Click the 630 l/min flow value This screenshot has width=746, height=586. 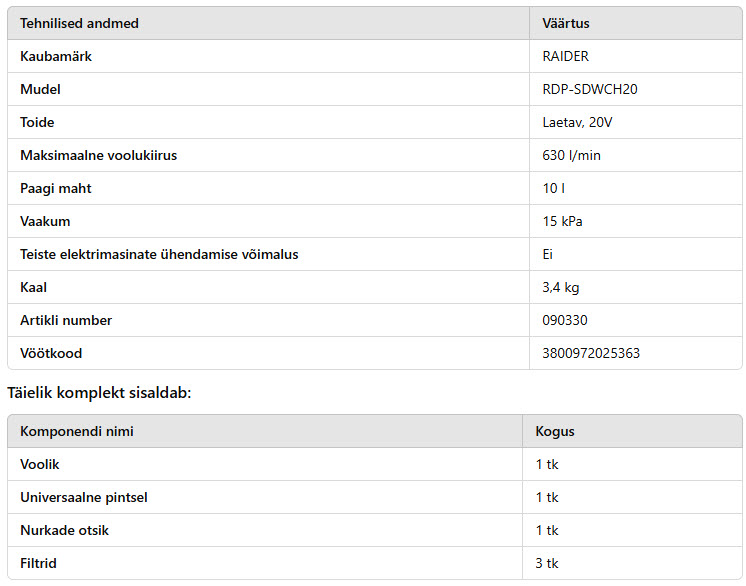pyautogui.click(x=571, y=155)
